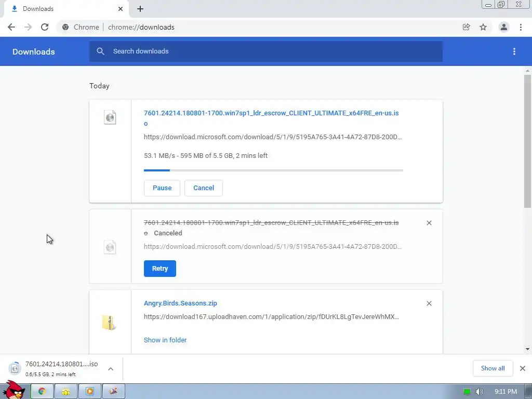Click the Canceled status label

(x=168, y=233)
